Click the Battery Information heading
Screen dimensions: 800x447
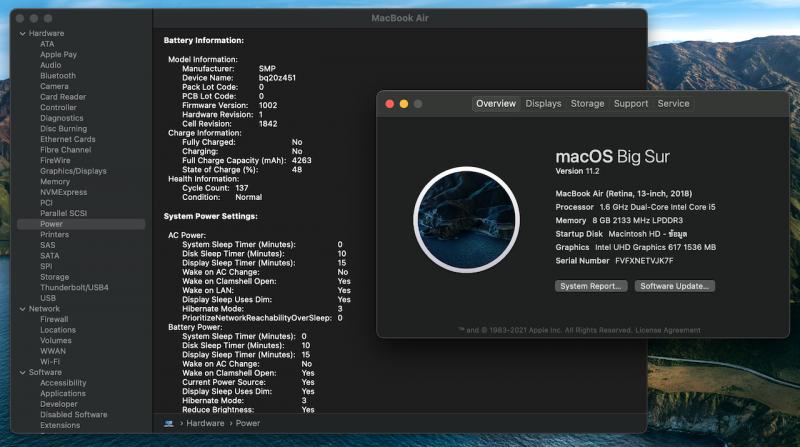tap(204, 40)
